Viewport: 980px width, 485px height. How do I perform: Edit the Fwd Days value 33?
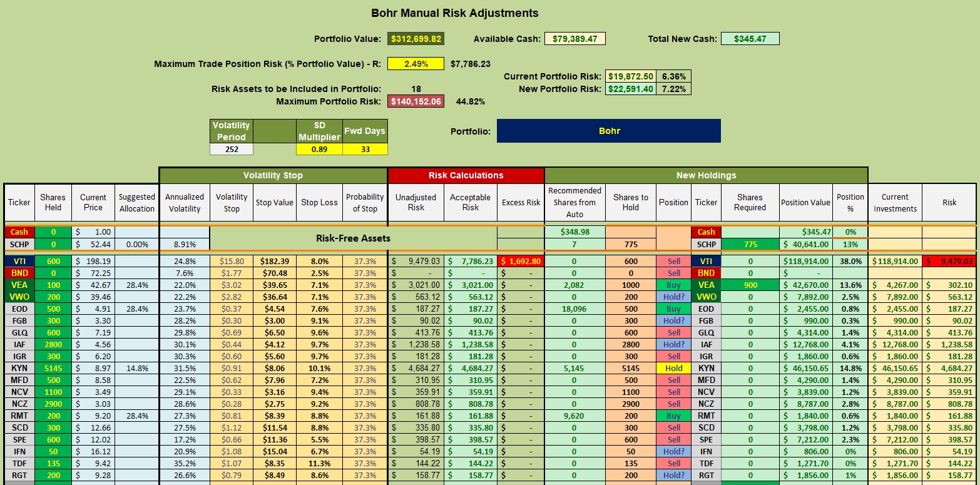(x=365, y=149)
